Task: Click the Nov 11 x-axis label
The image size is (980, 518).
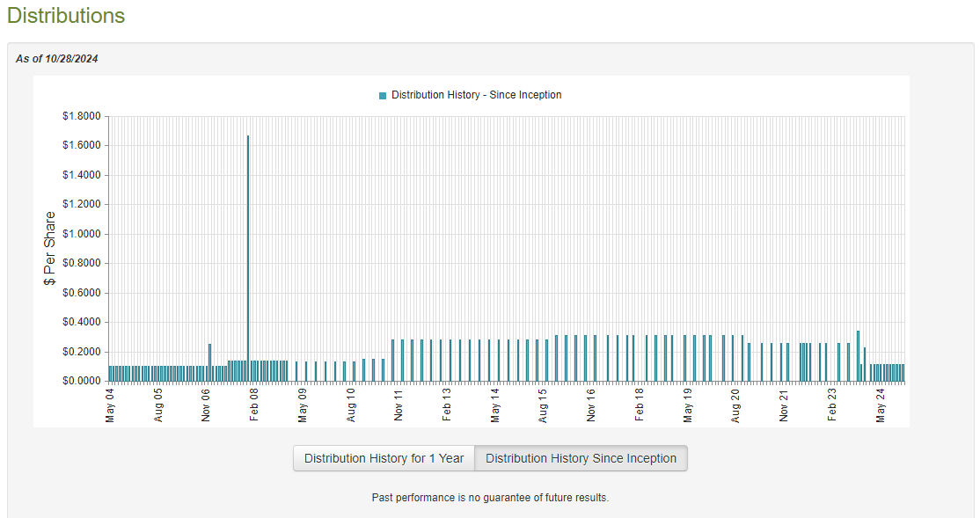Action: coord(399,405)
